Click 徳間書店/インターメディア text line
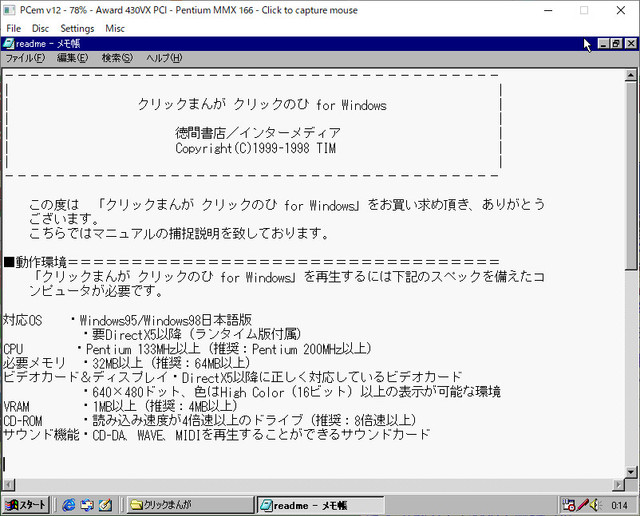 (258, 133)
